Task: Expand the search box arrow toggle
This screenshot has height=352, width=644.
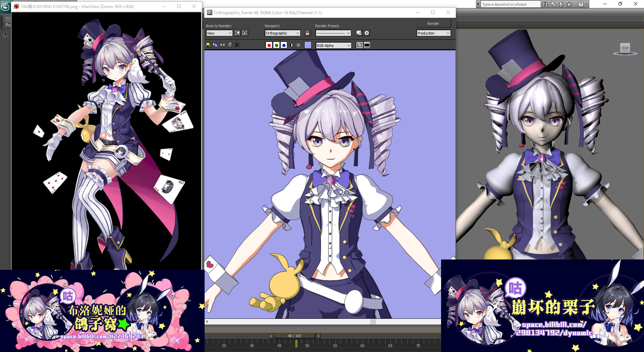Action: coord(478,4)
